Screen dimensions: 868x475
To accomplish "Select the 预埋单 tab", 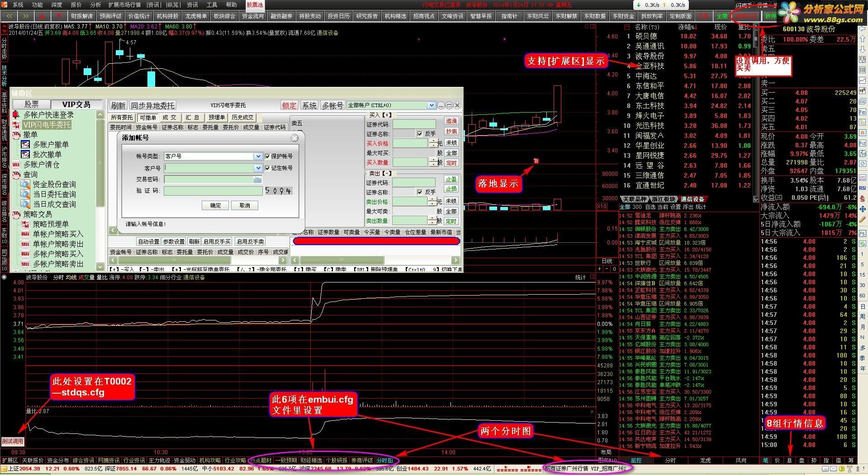I will (x=217, y=118).
